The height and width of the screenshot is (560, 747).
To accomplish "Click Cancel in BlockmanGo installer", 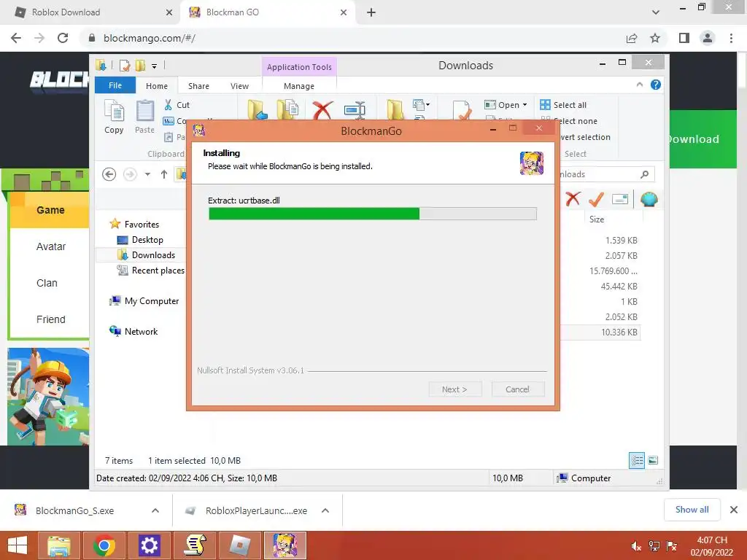I will (x=517, y=389).
